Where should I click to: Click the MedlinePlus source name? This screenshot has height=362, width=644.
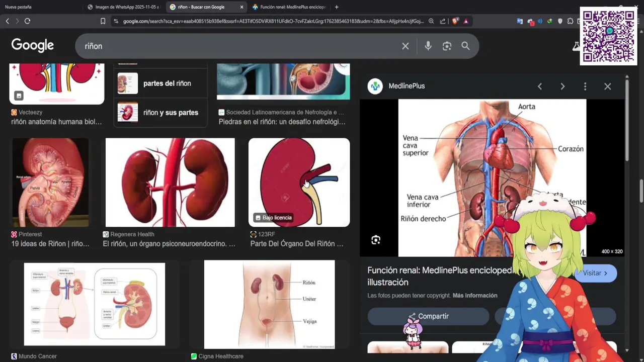click(407, 86)
